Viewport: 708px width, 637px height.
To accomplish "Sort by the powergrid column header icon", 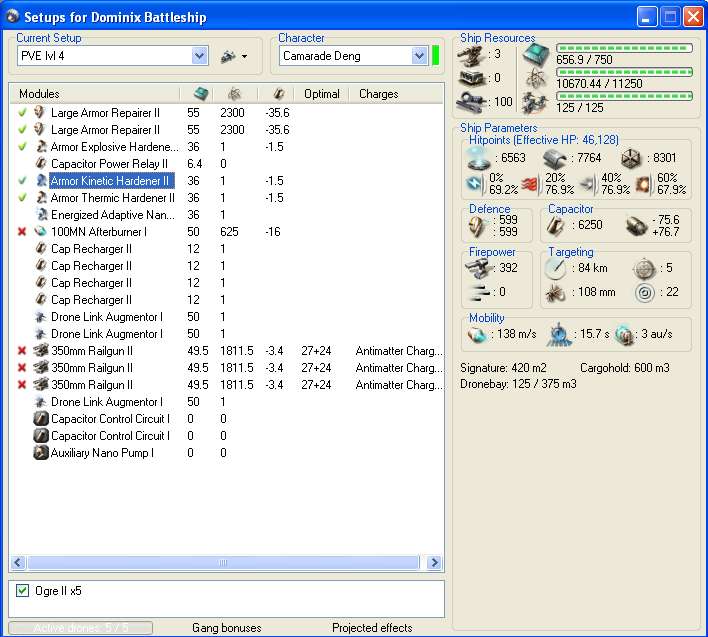I will (234, 94).
